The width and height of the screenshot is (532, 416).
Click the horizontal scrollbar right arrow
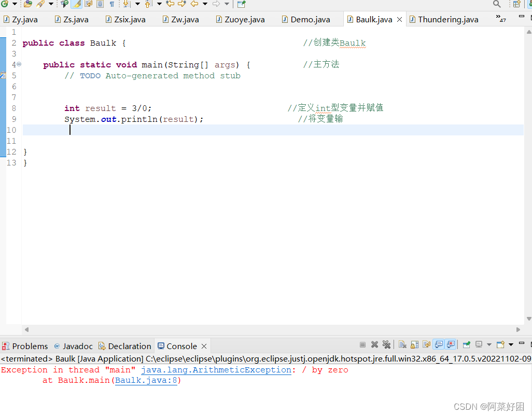tap(518, 329)
